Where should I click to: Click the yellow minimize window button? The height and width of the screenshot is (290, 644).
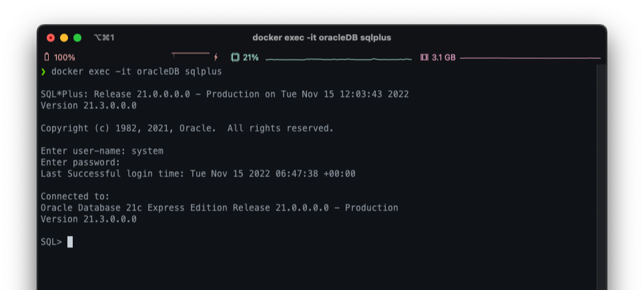tap(64, 38)
